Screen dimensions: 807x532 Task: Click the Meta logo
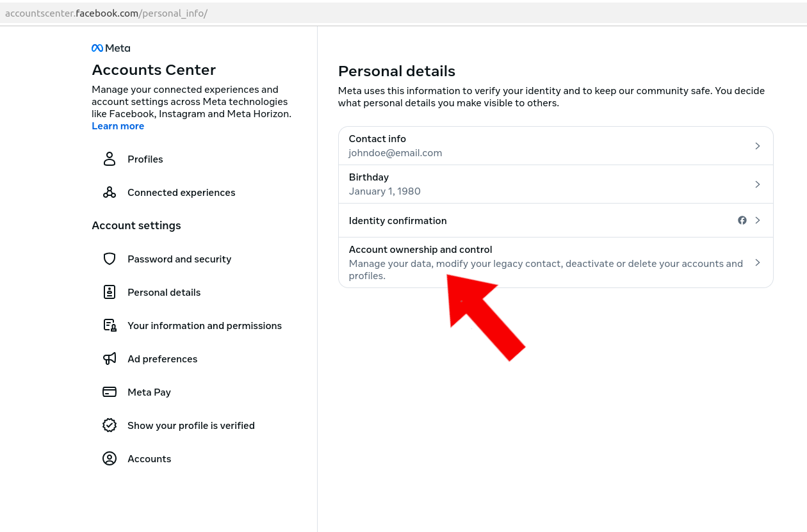point(111,48)
